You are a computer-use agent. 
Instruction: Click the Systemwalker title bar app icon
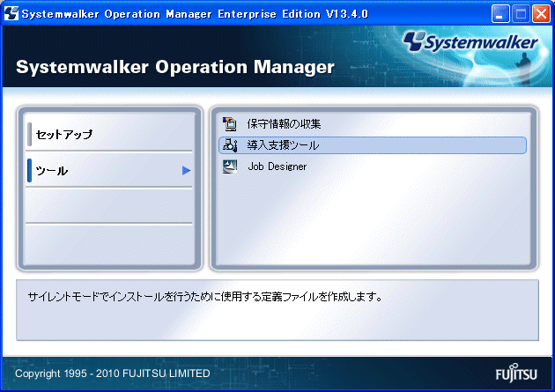tap(11, 14)
